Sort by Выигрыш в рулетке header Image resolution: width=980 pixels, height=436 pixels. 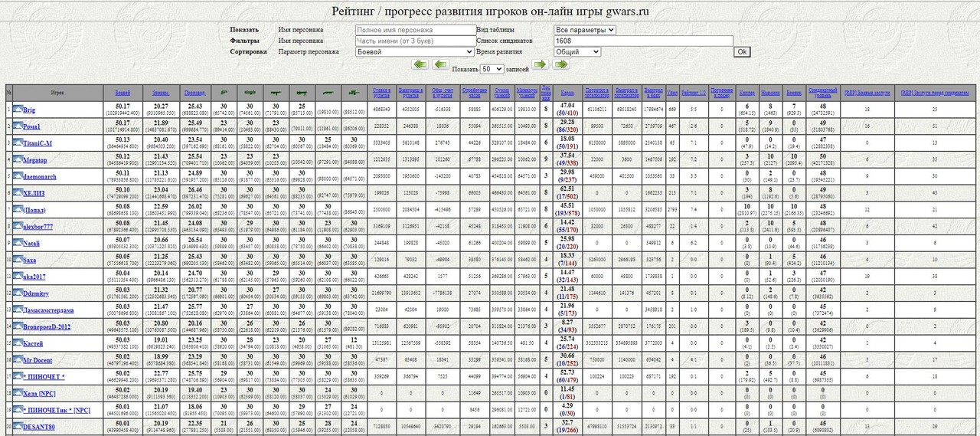point(410,92)
